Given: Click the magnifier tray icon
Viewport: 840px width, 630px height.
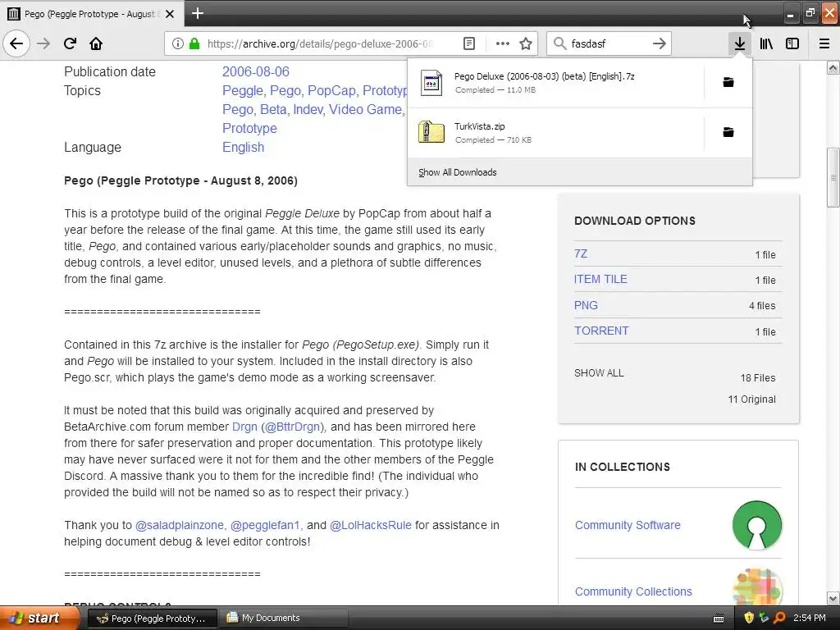Looking at the screenshot, I should click(779, 618).
